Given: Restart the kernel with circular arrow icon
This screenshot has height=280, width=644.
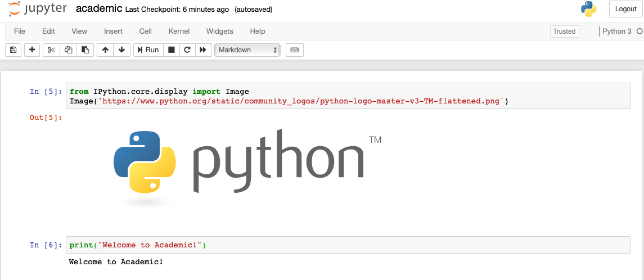Looking at the screenshot, I should point(187,50).
